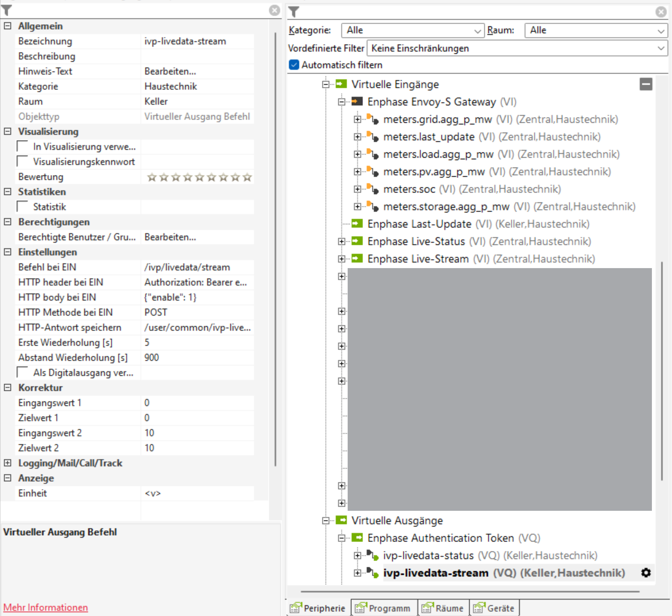
Task: Switch to the Geräte tab
Action: (x=494, y=608)
